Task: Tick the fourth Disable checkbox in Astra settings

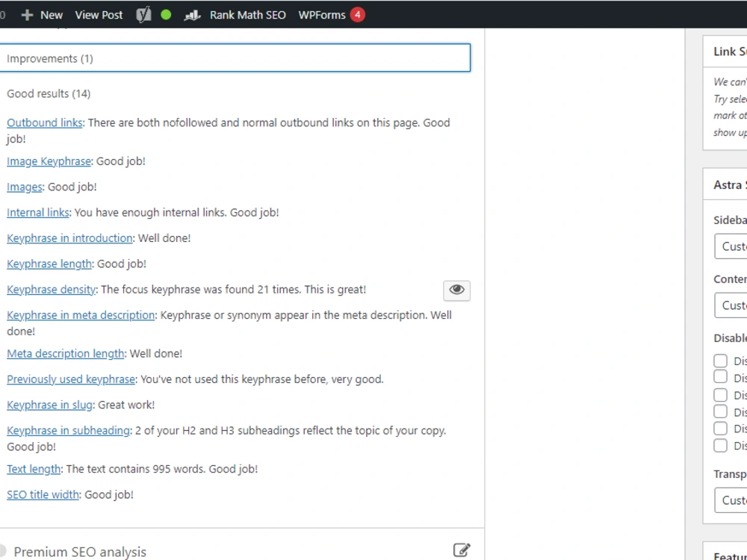Action: coord(720,411)
